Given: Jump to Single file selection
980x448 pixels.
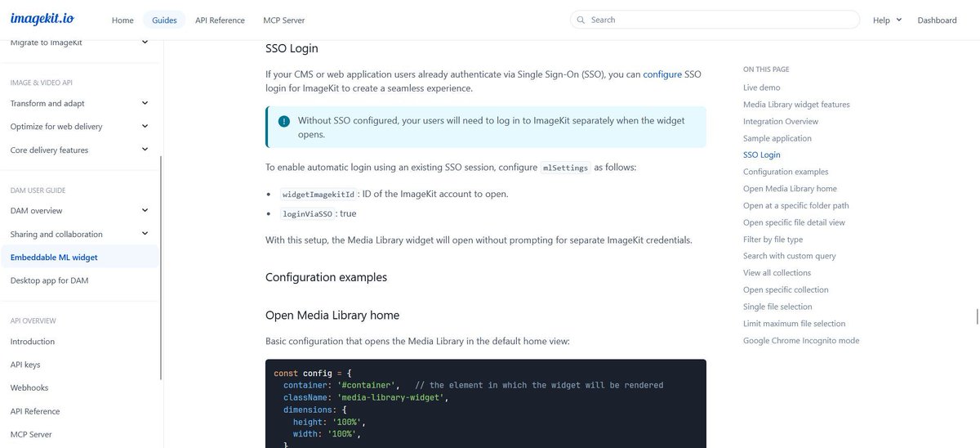Looking at the screenshot, I should point(777,307).
